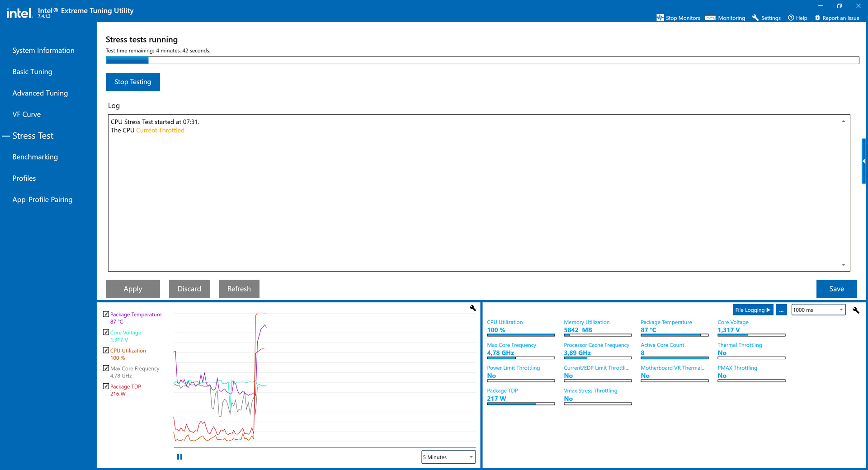
Task: Click Package Temperature 87 °C monitor tile
Action: tap(675, 329)
